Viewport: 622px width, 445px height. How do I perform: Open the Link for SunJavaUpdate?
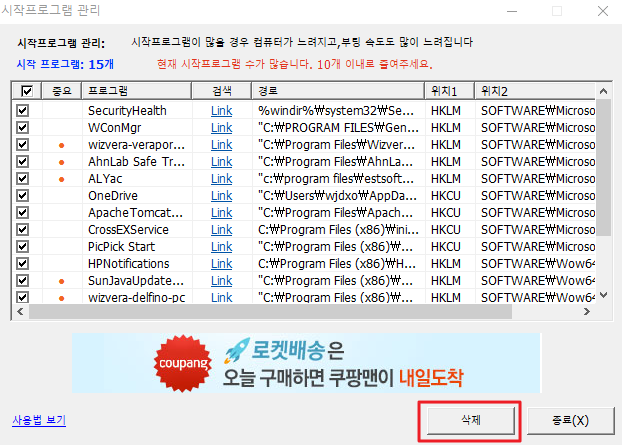[221, 281]
